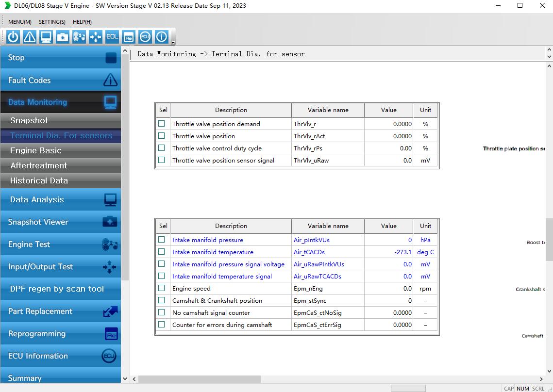Viewport: 553px width, 392px height.
Task: Click the input/output arrows toolbar icon
Action: [96, 37]
